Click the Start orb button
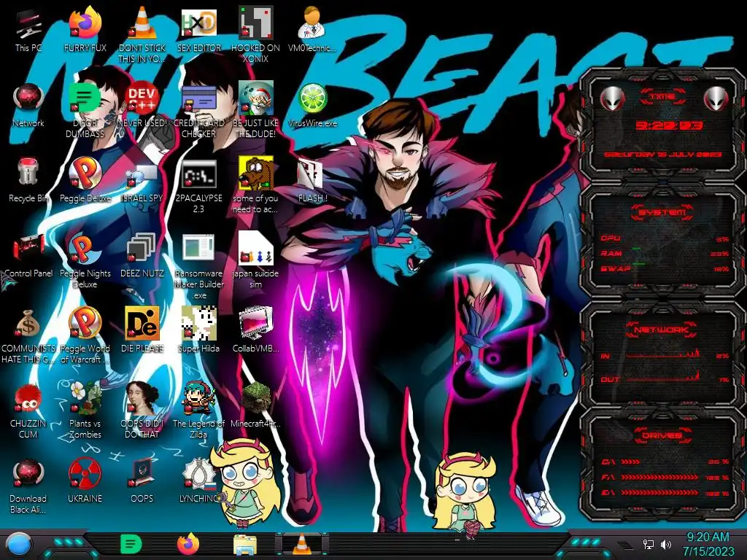747x560 pixels. click(x=19, y=544)
